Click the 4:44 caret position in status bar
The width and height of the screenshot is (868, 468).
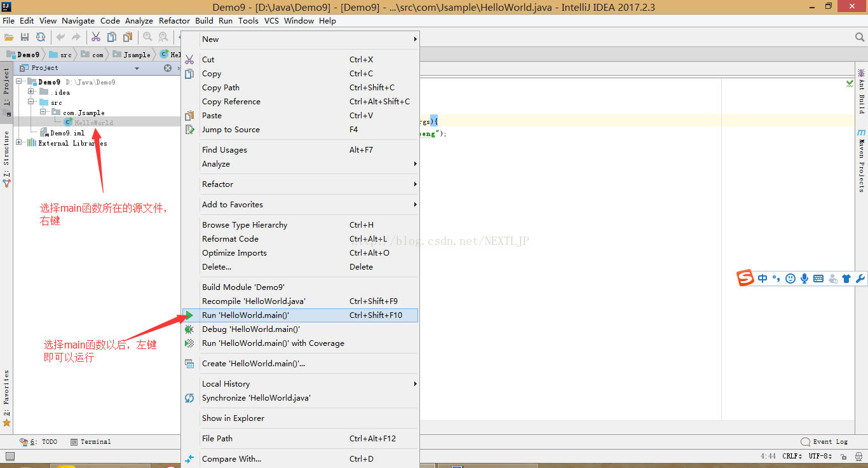(x=768, y=457)
